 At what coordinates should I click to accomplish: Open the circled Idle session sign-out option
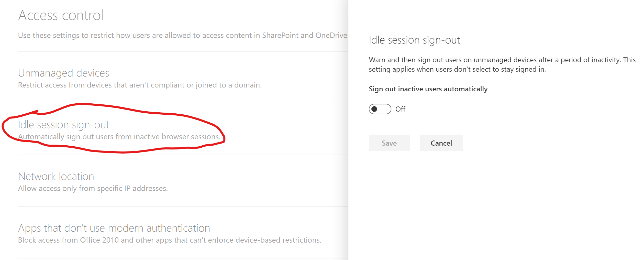64,125
